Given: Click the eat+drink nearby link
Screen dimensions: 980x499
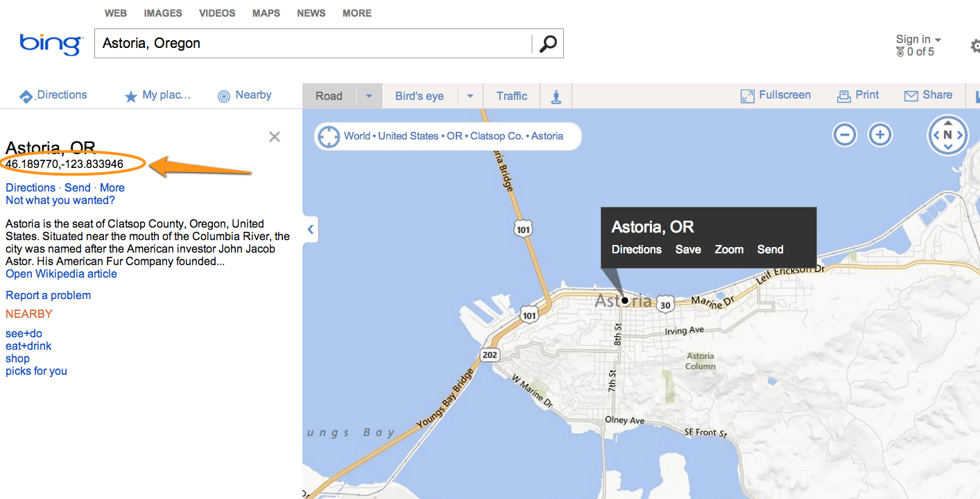Looking at the screenshot, I should (x=28, y=346).
